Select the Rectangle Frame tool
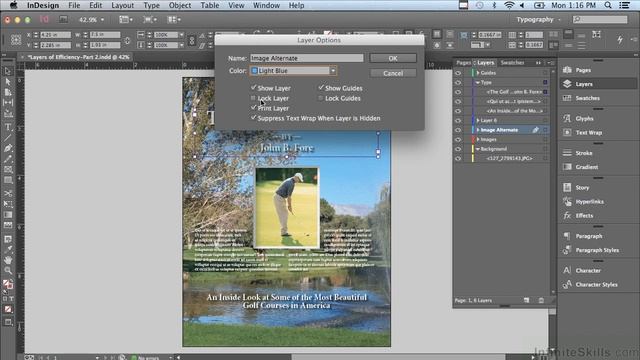 click(8, 169)
